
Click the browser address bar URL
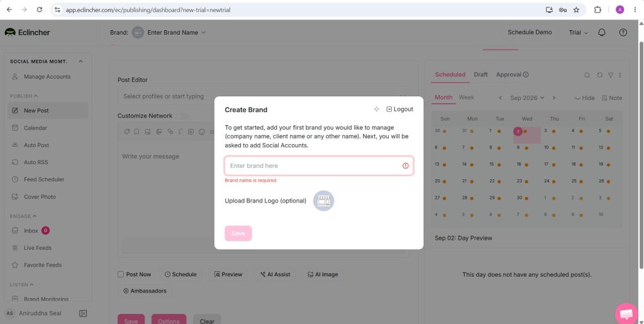coord(148,10)
